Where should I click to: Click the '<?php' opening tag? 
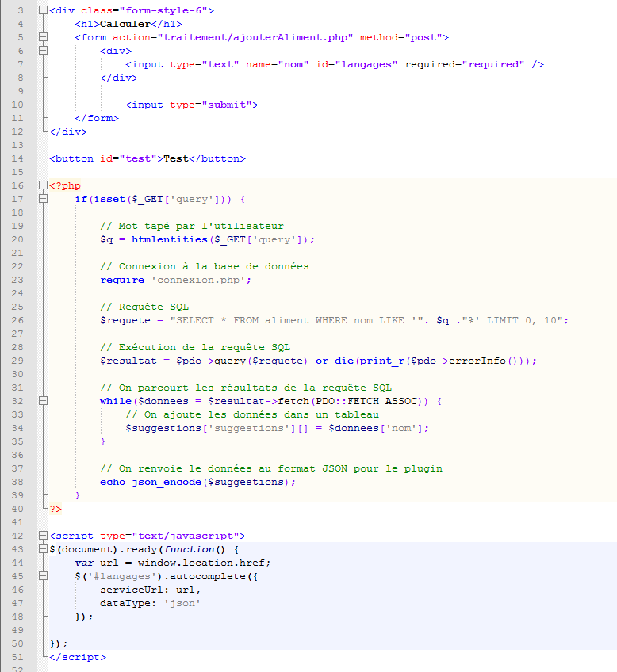pos(65,185)
